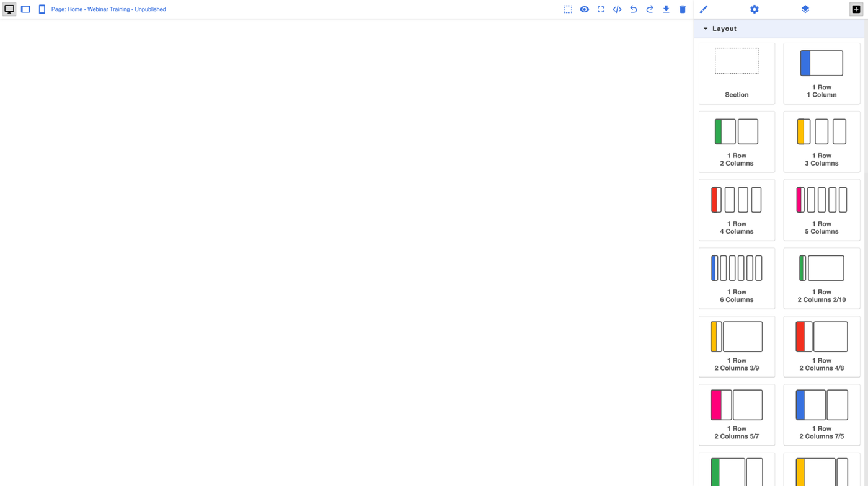Screen dimensions: 868x486
Task: Open the Blocks plus tab
Action: [856, 9]
